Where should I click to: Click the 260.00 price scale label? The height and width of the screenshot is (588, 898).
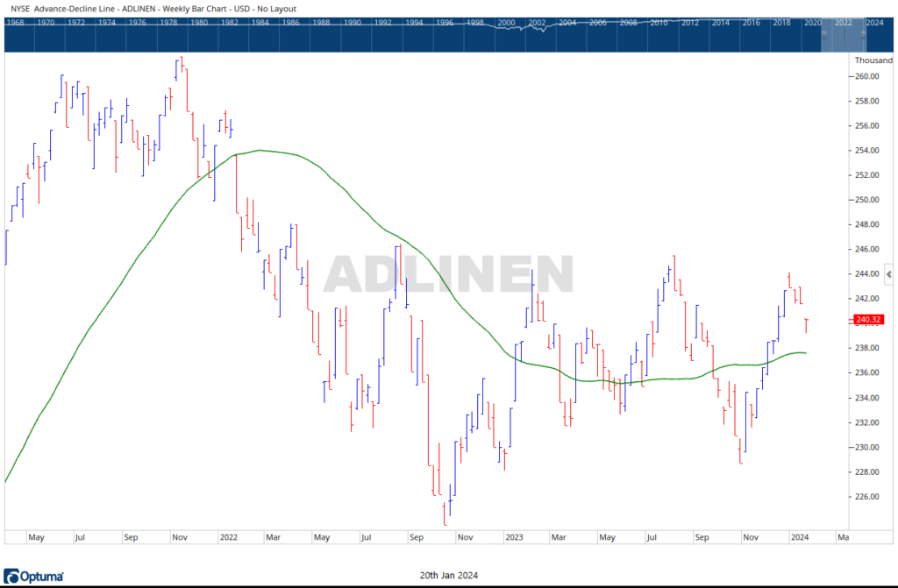[x=866, y=76]
